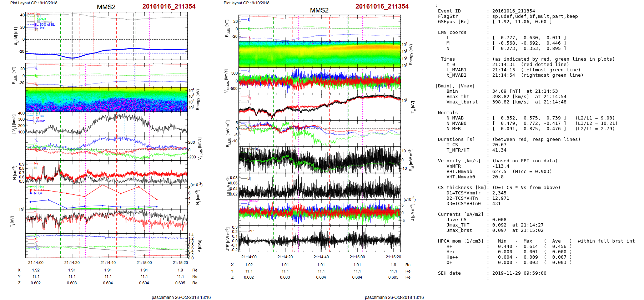Click the Plot Layout GP label above the left plot

click(34, 3)
